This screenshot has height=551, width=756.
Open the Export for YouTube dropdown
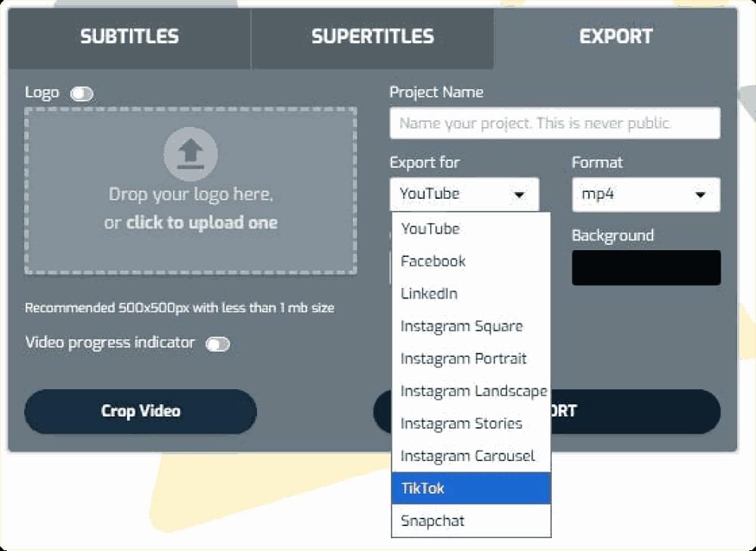(464, 194)
